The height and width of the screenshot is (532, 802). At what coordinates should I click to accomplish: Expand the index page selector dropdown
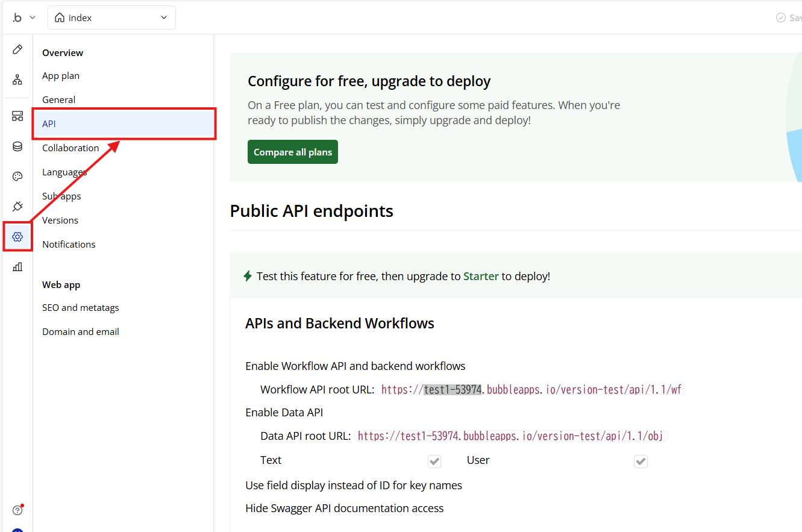tap(111, 18)
